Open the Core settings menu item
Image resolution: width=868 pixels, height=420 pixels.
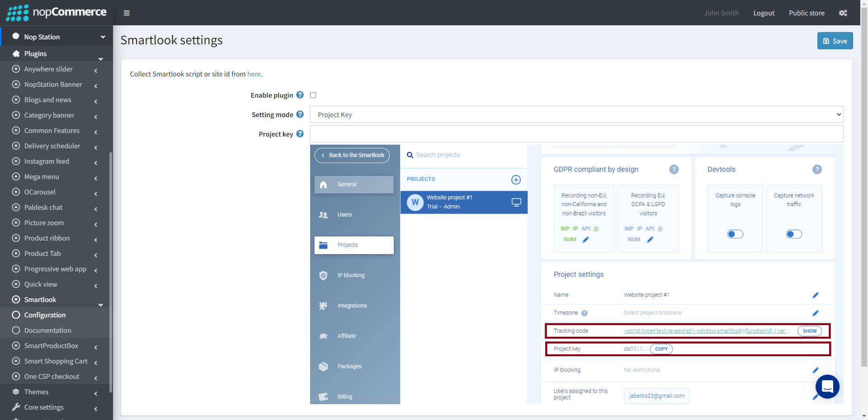55,407
